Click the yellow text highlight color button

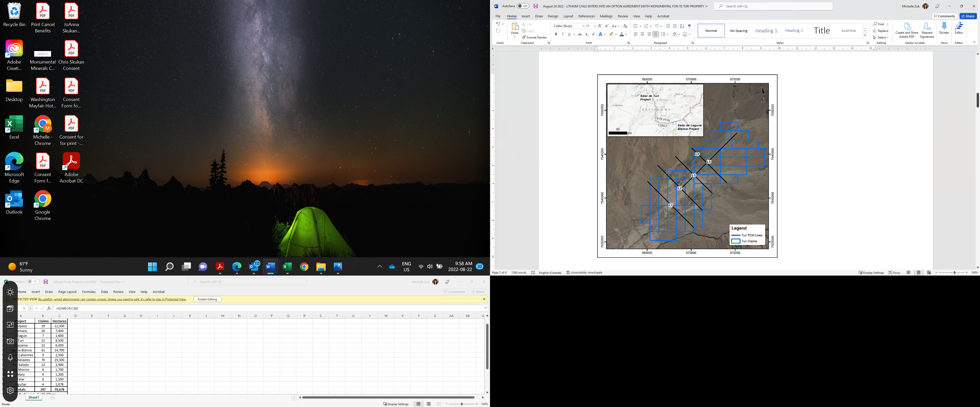(611, 34)
